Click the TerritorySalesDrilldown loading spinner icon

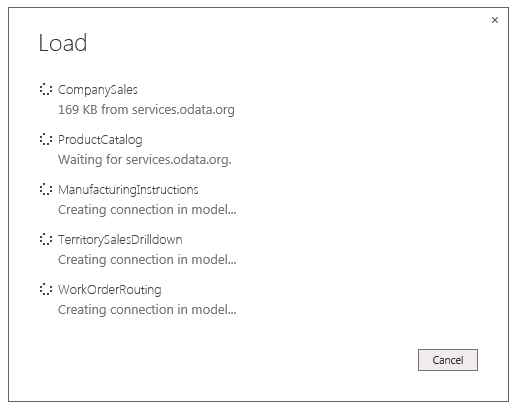point(46,239)
